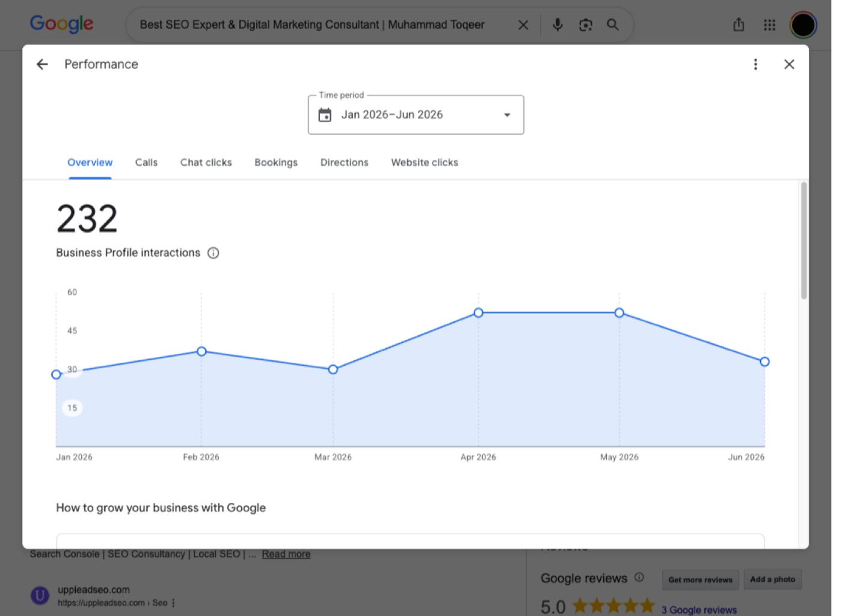This screenshot has height=616, width=842.
Task: Click the dialog vertical scrollbar thumb
Action: coord(804,241)
